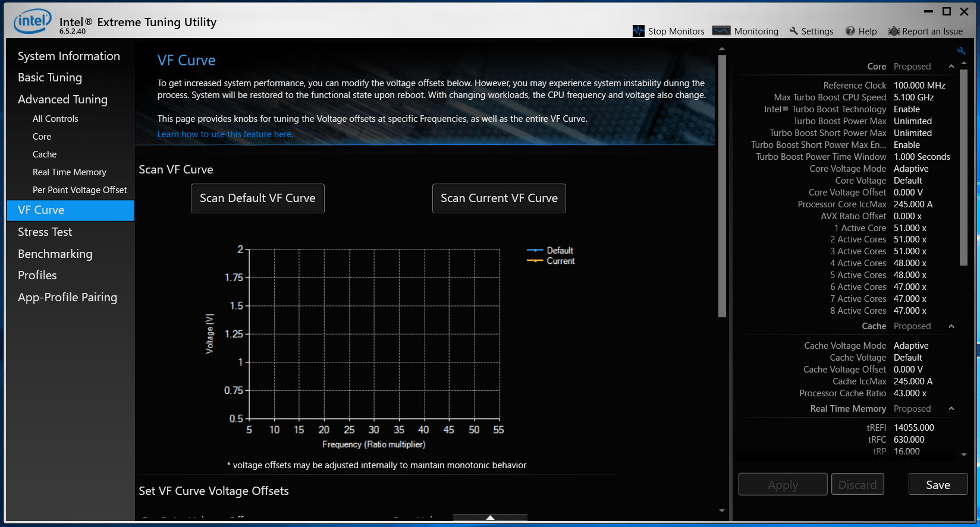980x527 pixels.
Task: Click Reference Clock value 100.000 MHz
Action: (x=919, y=86)
